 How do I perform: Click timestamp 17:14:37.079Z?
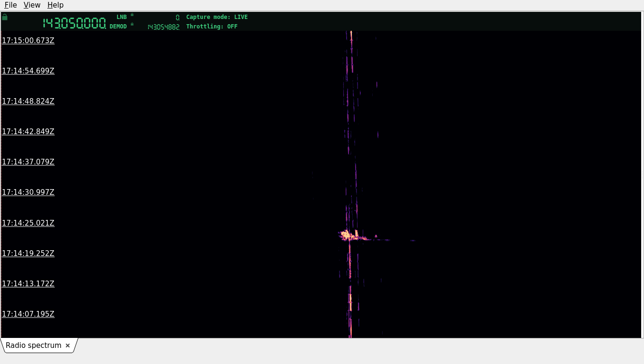28,162
